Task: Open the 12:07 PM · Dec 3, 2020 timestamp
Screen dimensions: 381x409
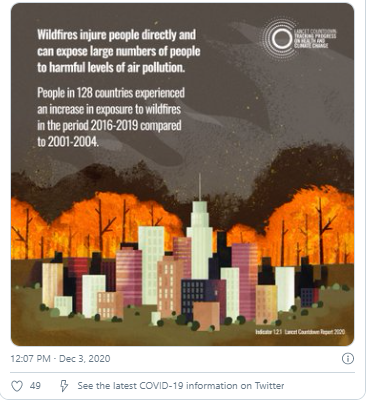Action: tap(60, 359)
